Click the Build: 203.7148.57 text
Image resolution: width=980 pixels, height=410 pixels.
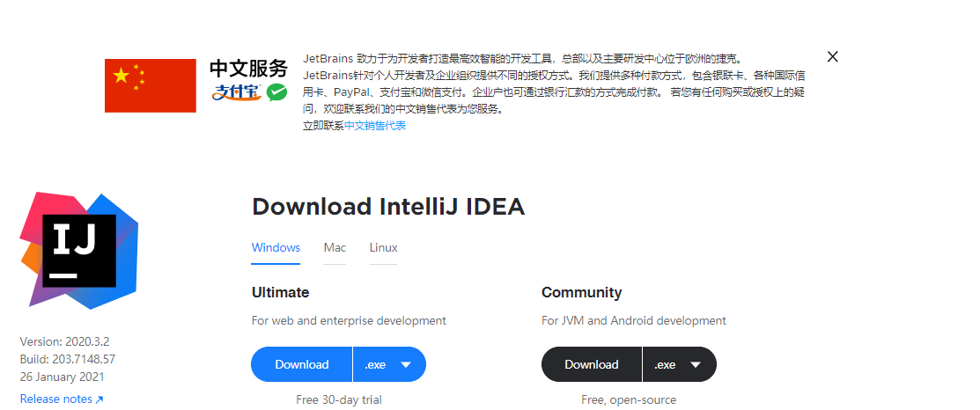(68, 360)
